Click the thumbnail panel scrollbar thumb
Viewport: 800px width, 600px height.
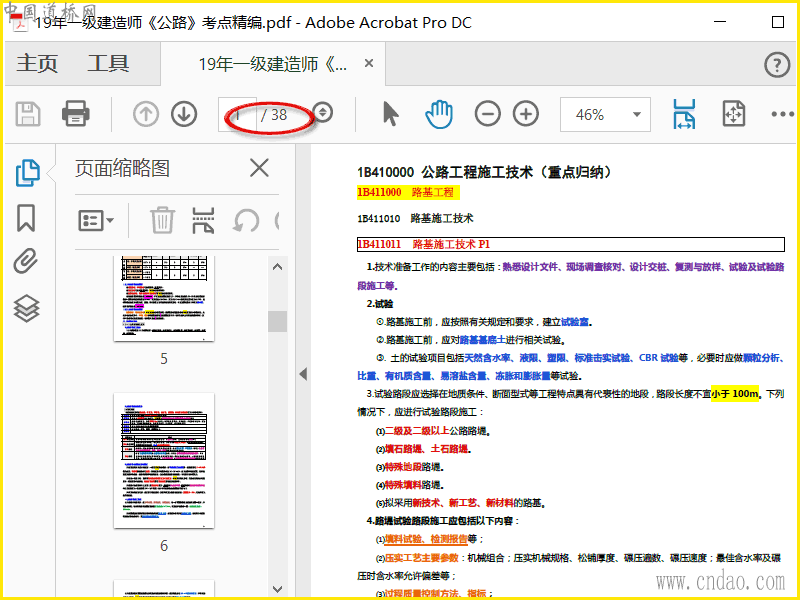coord(278,321)
